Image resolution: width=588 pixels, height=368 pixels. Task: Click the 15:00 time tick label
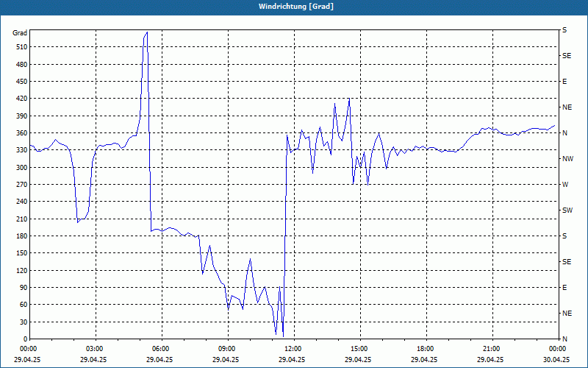pyautogui.click(x=360, y=349)
